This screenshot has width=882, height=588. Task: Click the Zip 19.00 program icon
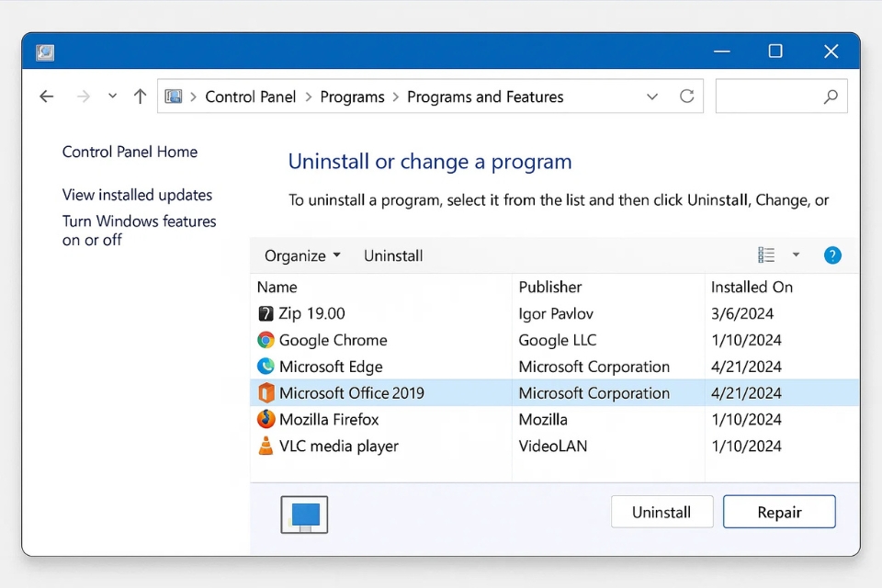(x=266, y=313)
